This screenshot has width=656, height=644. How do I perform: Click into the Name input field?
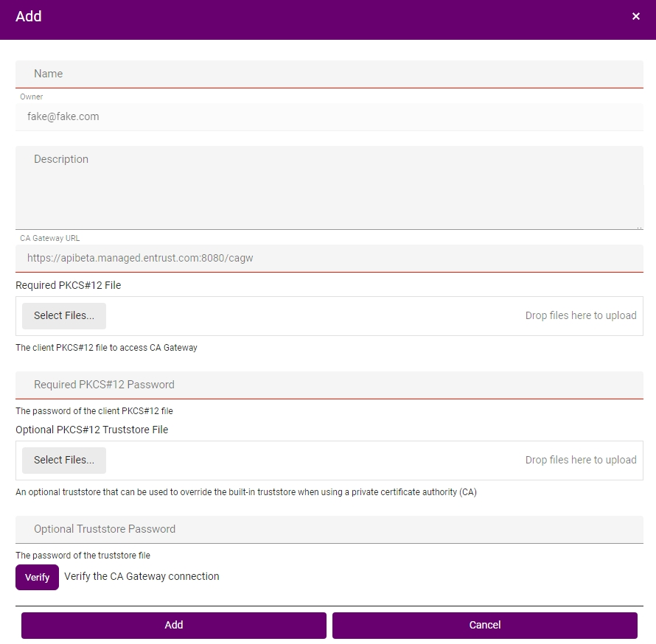pos(329,74)
